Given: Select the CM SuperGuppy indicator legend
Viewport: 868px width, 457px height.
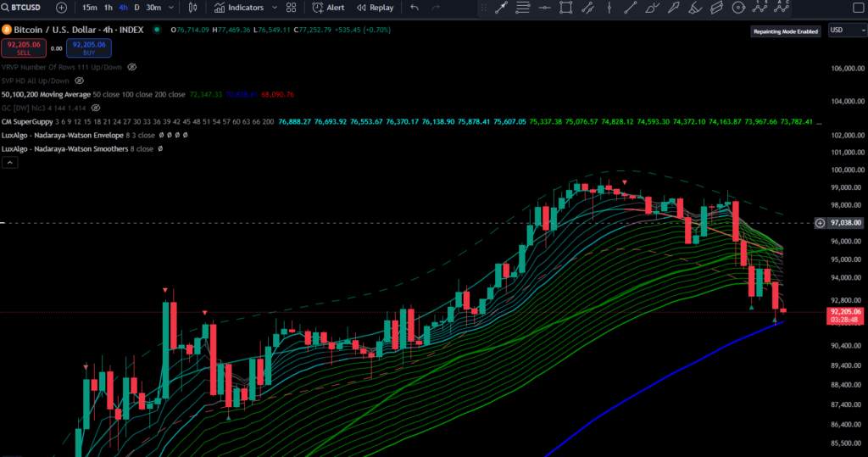Looking at the screenshot, I should point(27,122).
